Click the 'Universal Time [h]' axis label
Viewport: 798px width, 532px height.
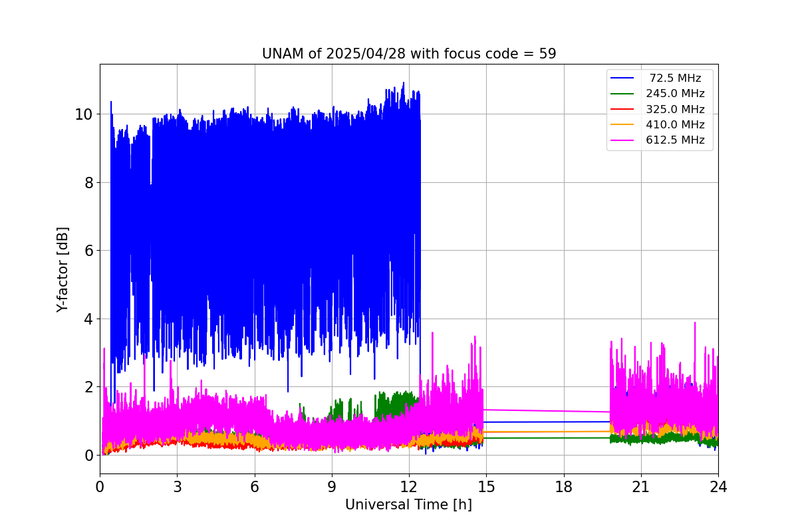pos(408,505)
